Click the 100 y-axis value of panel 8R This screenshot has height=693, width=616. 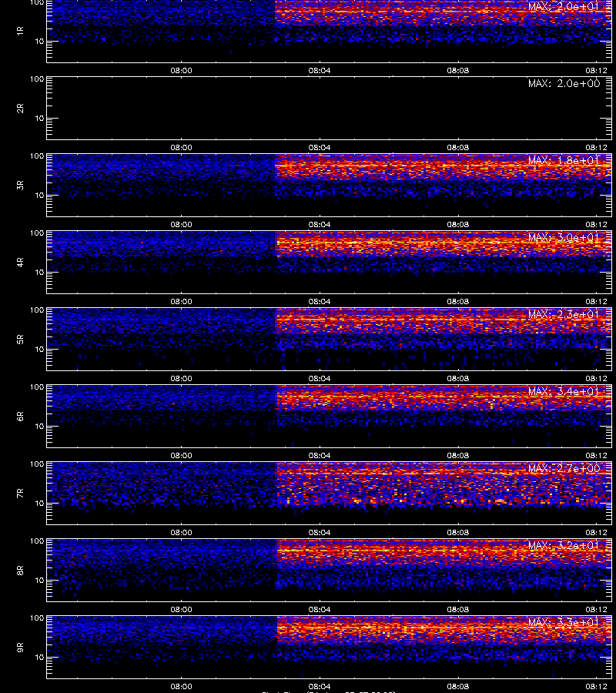pyautogui.click(x=37, y=541)
